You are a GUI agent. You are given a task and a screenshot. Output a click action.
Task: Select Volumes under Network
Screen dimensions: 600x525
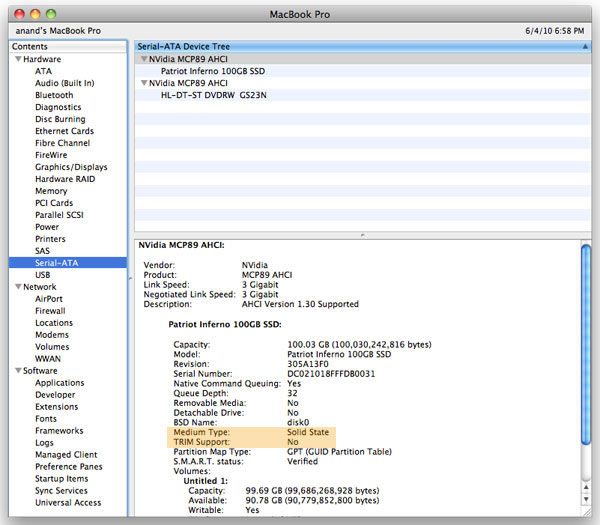pyautogui.click(x=52, y=347)
